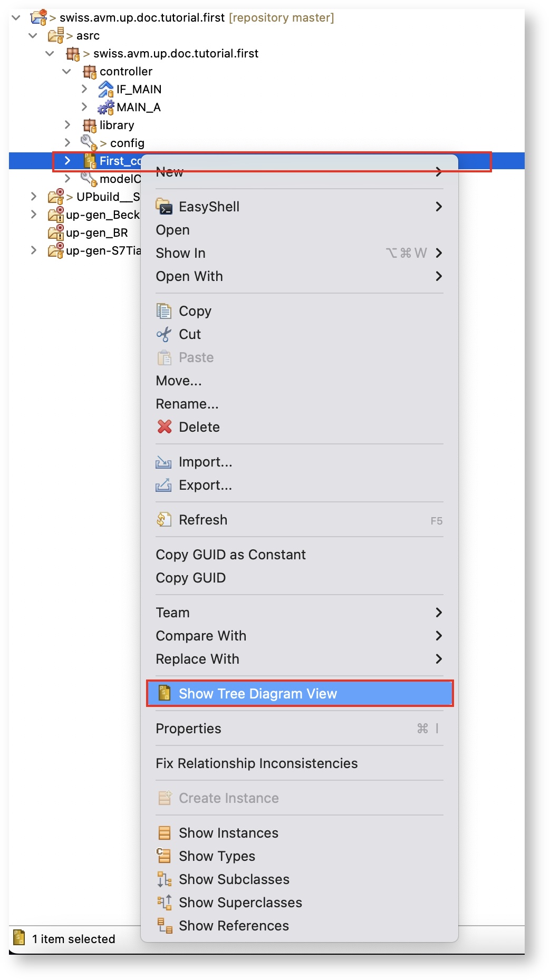Select Show Tree Diagram View
Viewport: 550px width, 980px height.
257,694
